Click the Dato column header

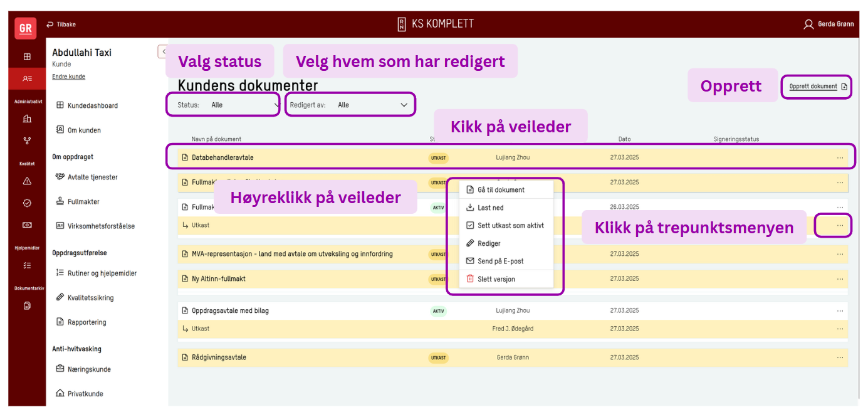624,139
